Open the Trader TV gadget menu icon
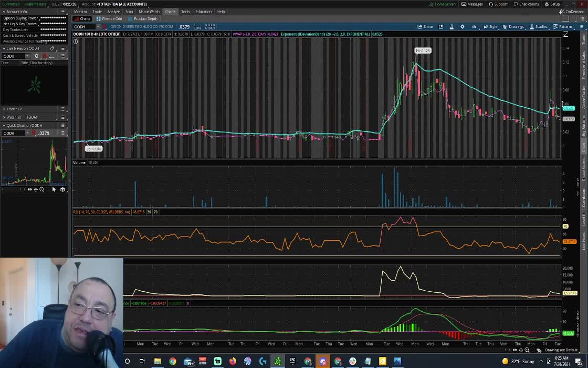This screenshot has height=368, width=588. pyautogui.click(x=62, y=109)
